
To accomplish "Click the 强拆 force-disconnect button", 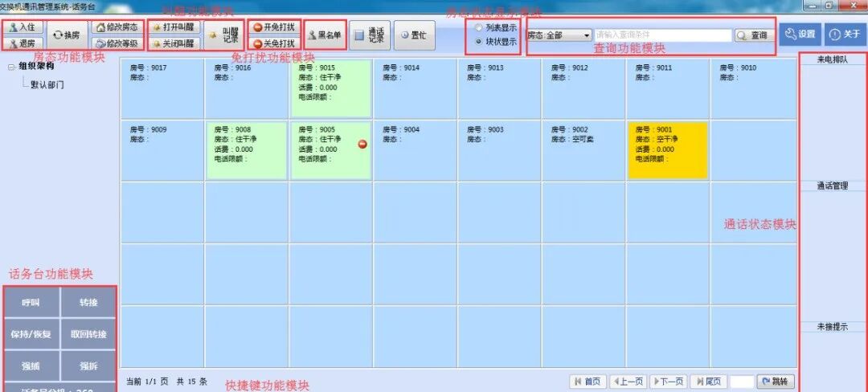I will [x=88, y=366].
